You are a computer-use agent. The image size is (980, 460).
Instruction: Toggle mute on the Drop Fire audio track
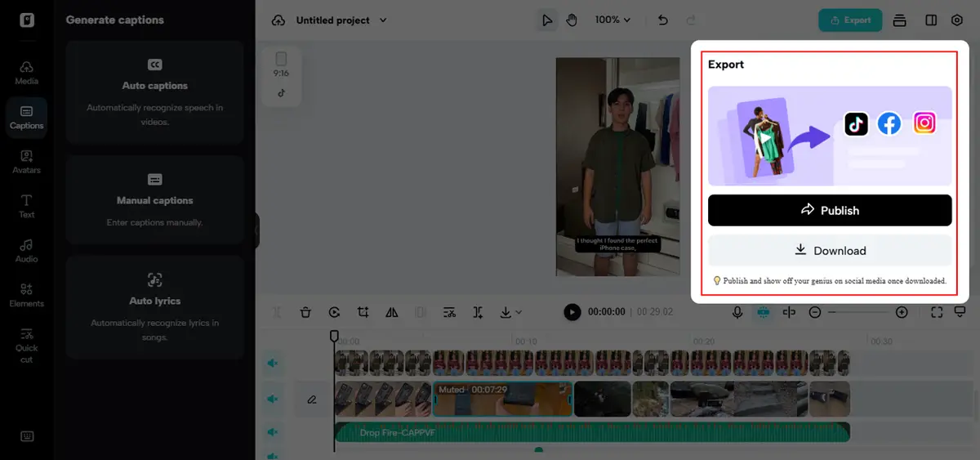click(272, 432)
